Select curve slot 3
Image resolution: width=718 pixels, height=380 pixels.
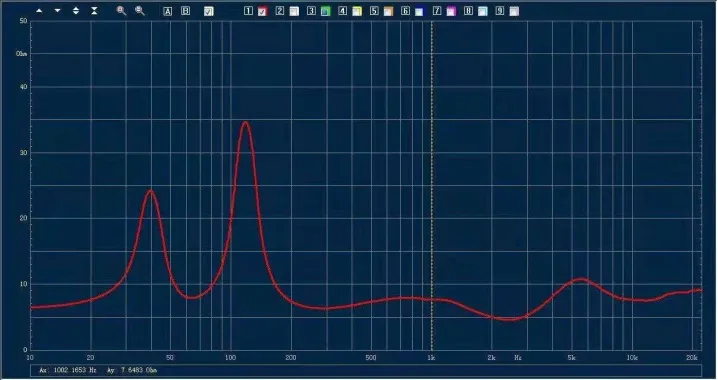click(311, 11)
